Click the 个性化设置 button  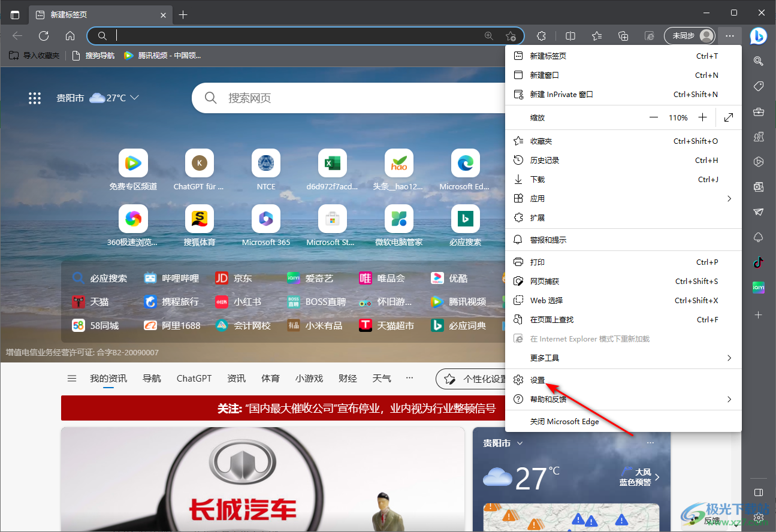(x=472, y=379)
